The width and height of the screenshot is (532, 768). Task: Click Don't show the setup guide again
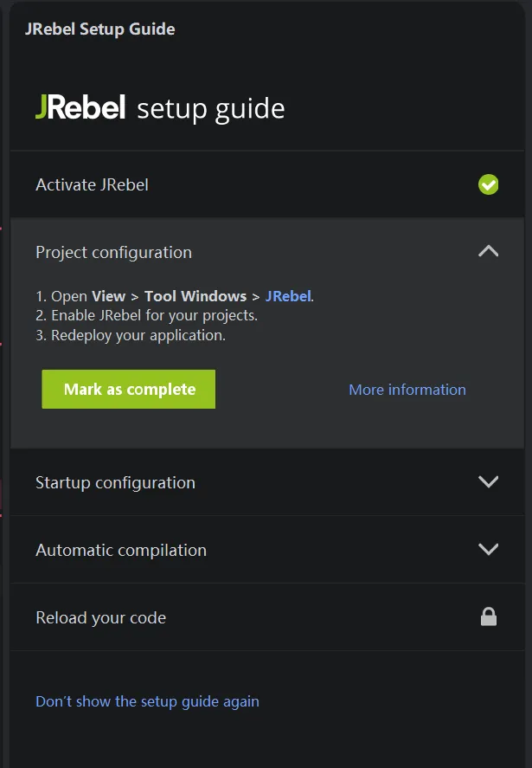coord(147,701)
